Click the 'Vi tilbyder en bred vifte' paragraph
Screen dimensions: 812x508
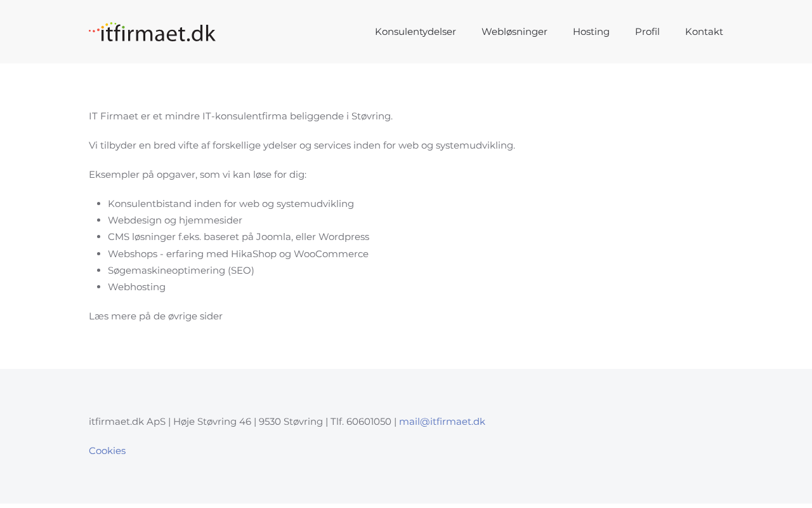pos(301,145)
